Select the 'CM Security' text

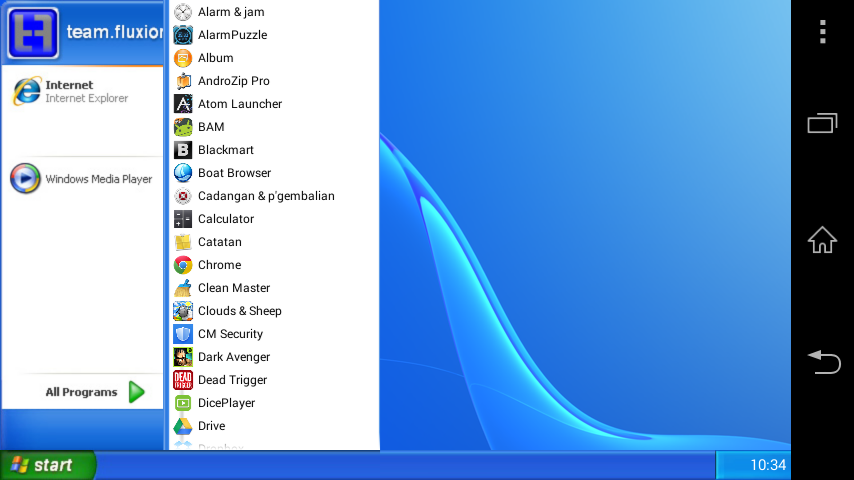(x=230, y=334)
